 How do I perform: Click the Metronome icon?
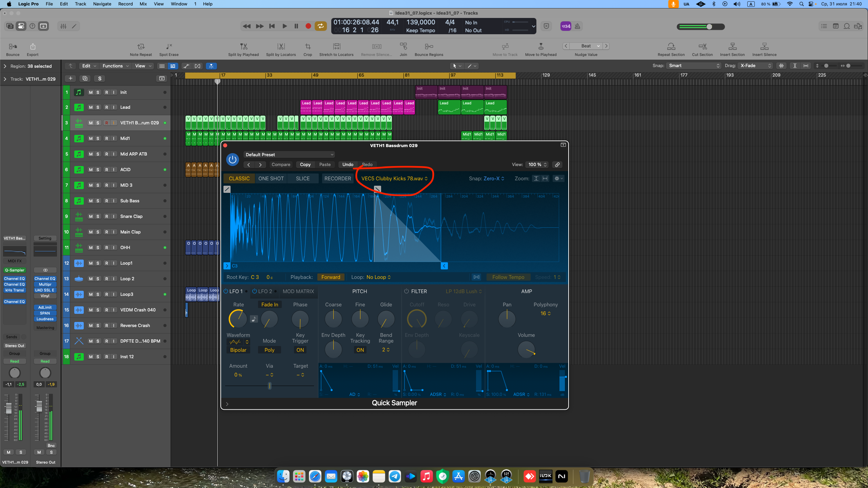click(577, 26)
